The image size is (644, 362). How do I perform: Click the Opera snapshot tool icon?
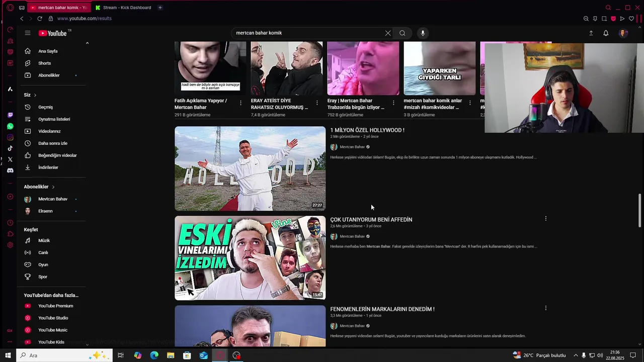604,19
